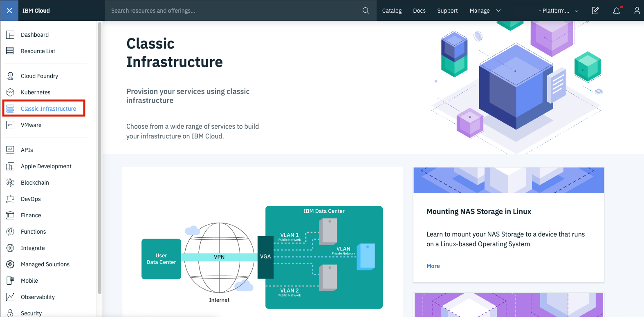Open notifications bell icon

click(x=617, y=11)
